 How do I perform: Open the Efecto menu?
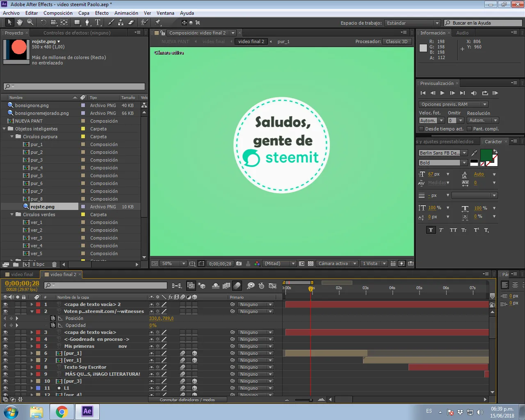point(102,13)
